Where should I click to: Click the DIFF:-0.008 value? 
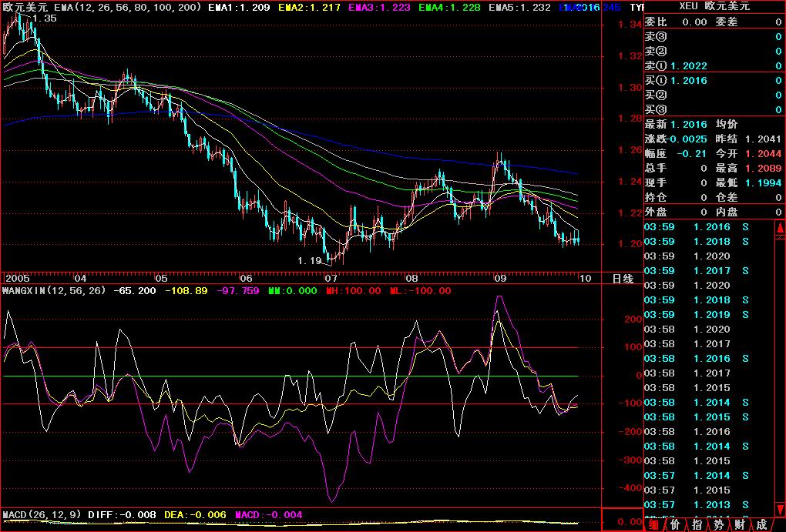pos(122,514)
